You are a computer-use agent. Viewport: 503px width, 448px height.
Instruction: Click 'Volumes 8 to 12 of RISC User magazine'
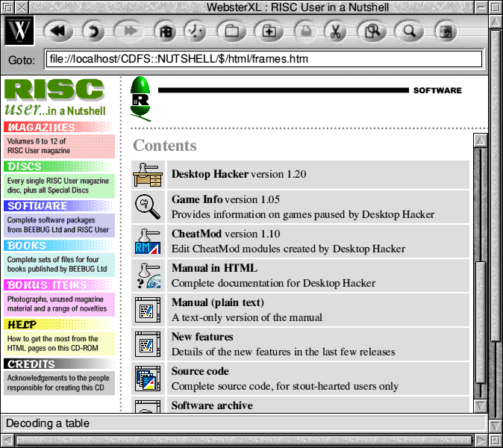click(x=59, y=146)
